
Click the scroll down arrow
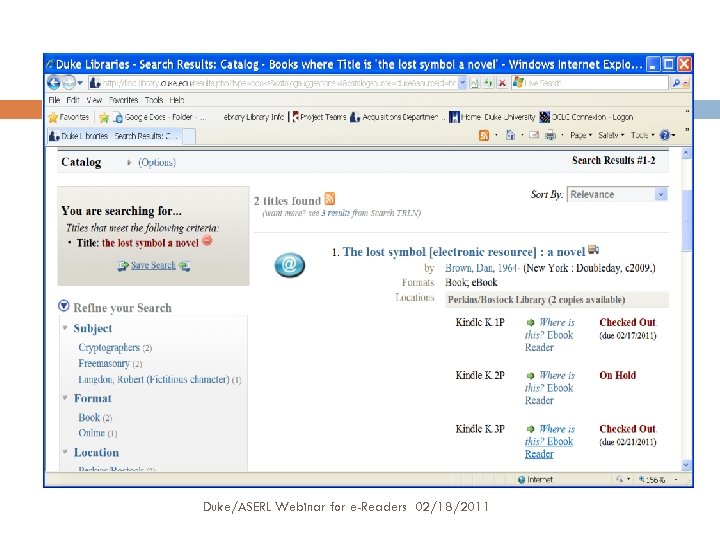(x=686, y=465)
